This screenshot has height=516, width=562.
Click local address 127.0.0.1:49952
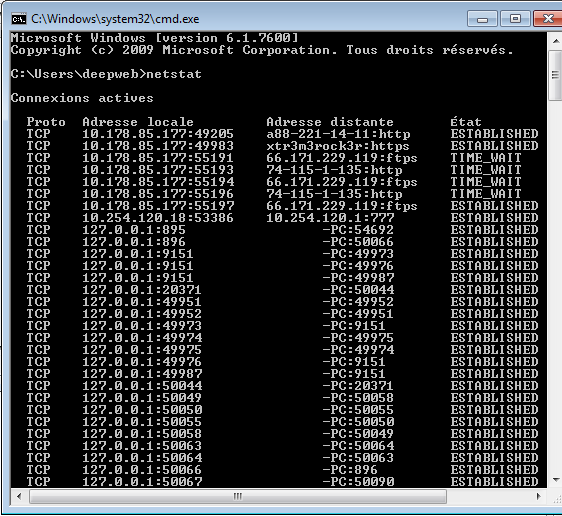pos(142,314)
